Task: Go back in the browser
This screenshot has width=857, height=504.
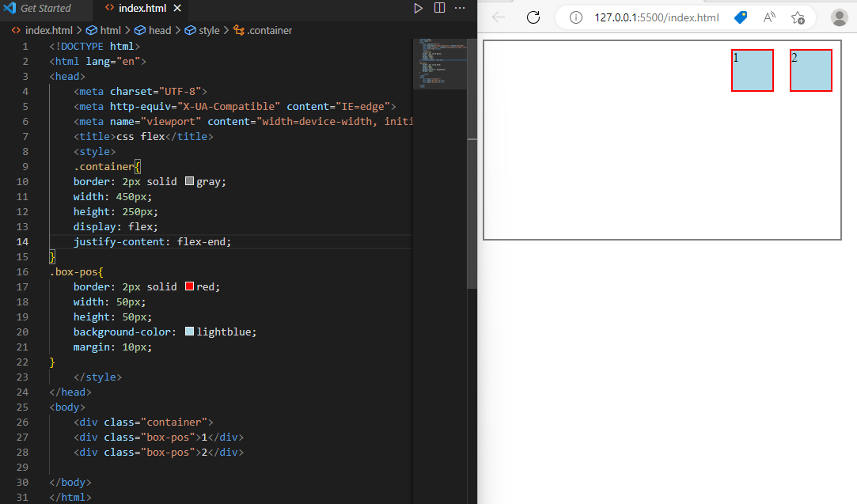Action: (x=499, y=17)
